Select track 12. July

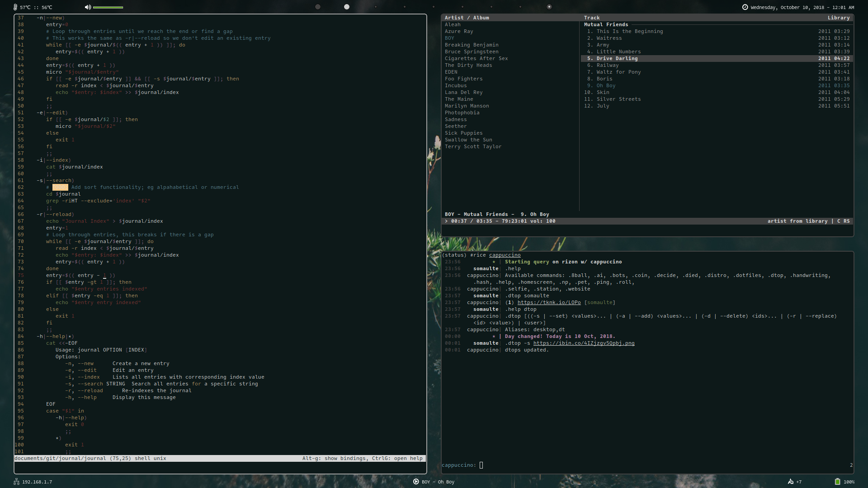pos(717,106)
